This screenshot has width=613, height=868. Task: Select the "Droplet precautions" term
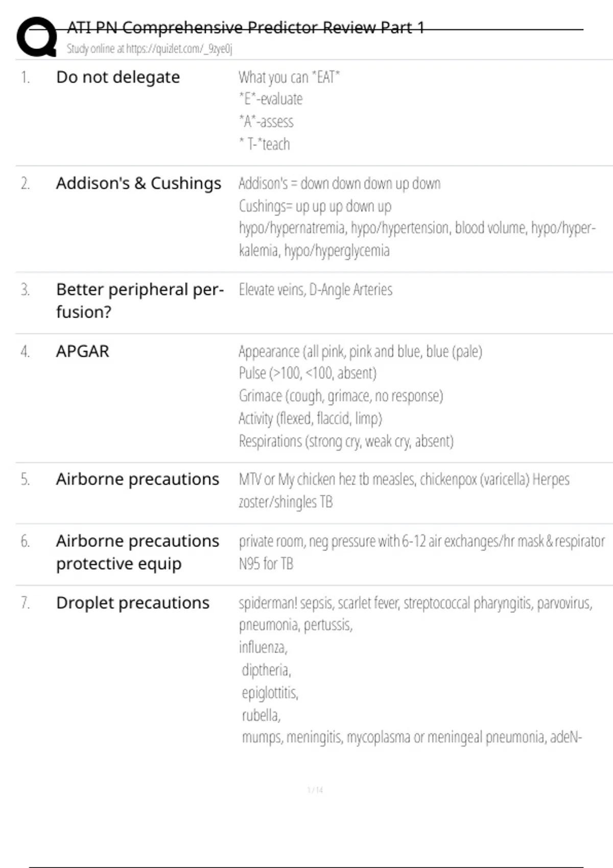(133, 602)
